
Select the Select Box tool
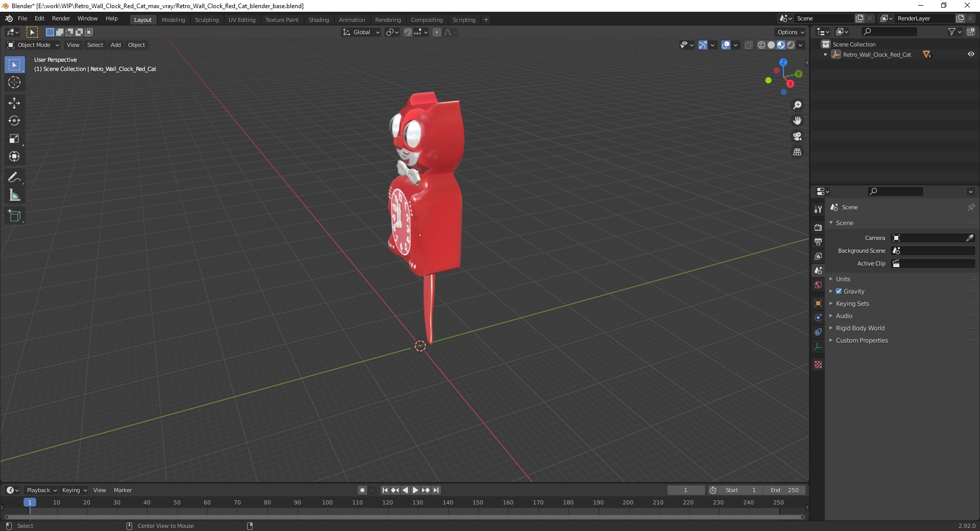pos(14,65)
